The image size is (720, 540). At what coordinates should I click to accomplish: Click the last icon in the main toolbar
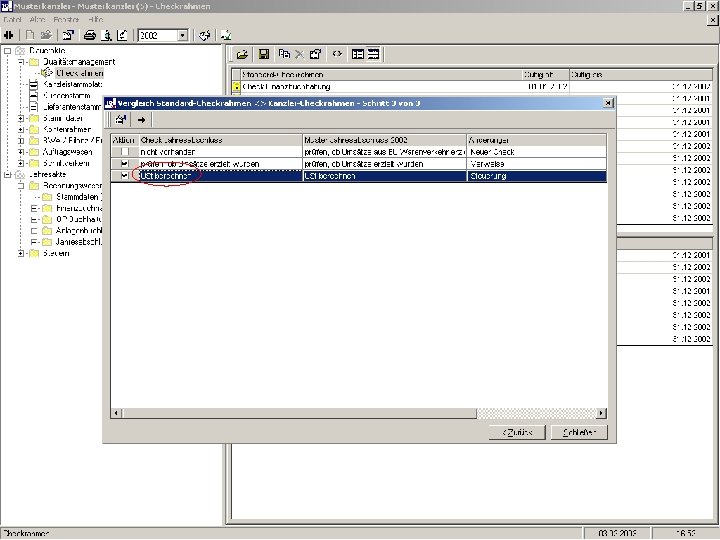pos(226,35)
